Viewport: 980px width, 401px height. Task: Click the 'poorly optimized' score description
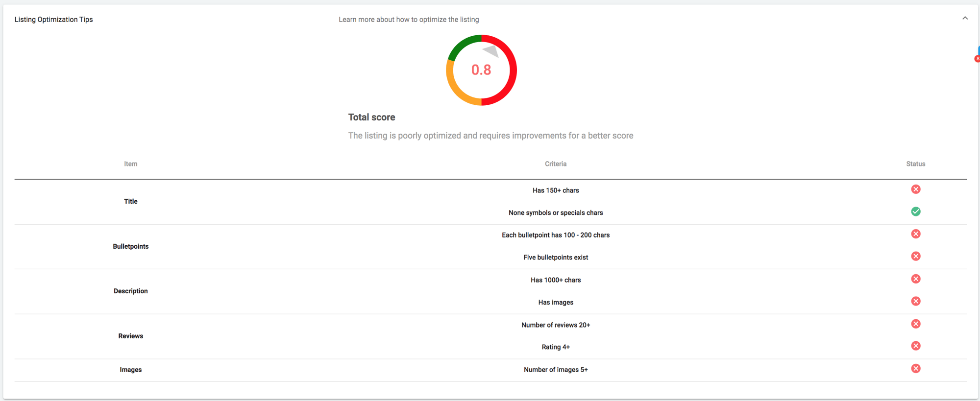point(490,136)
